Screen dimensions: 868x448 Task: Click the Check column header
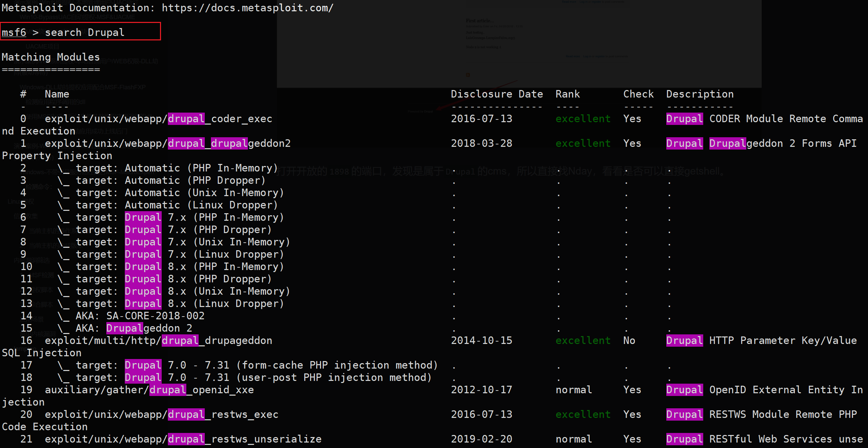click(638, 94)
